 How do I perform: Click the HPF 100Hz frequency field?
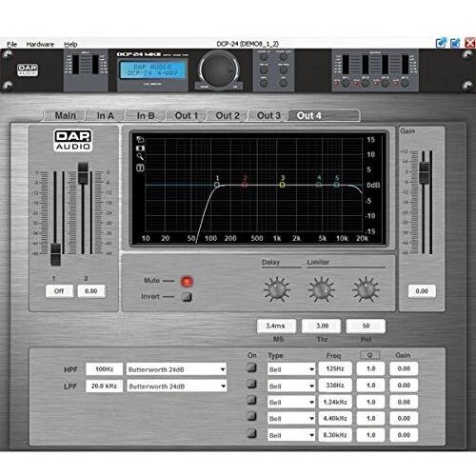point(104,369)
